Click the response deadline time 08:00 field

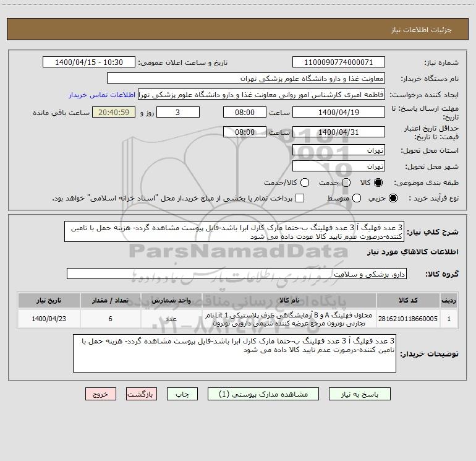point(245,112)
